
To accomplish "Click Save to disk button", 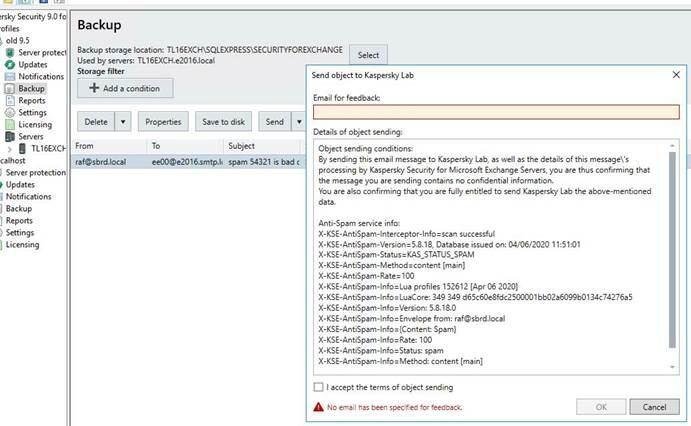I will (x=223, y=122).
